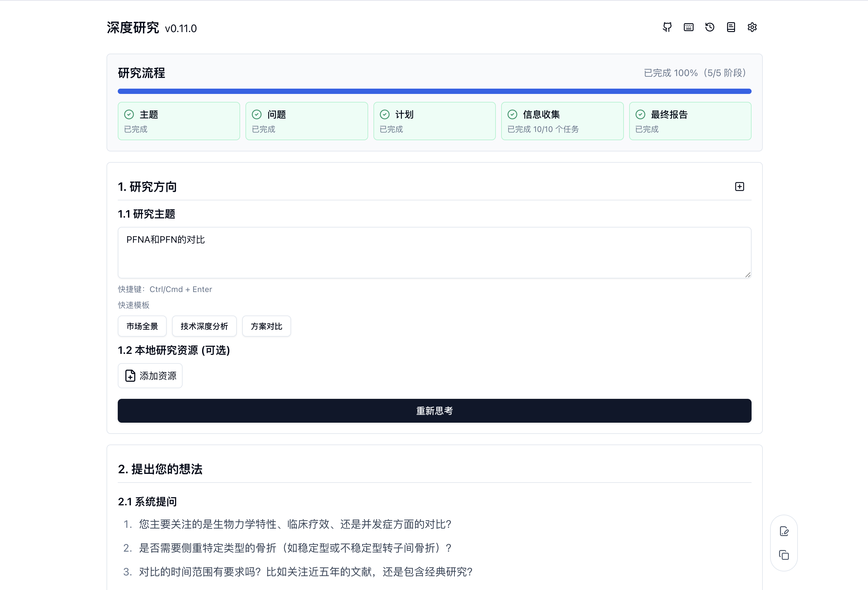Click the 重新思考 button
This screenshot has width=868, height=590.
(x=434, y=411)
